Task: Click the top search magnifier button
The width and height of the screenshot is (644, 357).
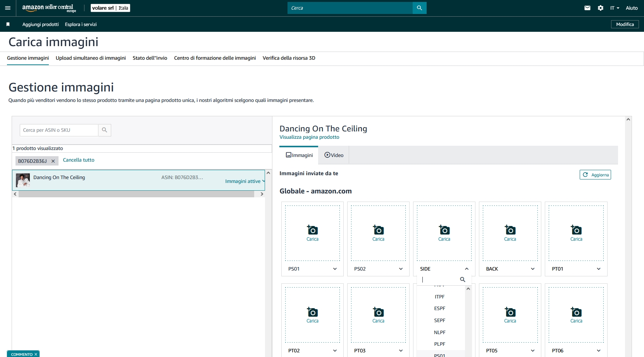Action: point(419,8)
